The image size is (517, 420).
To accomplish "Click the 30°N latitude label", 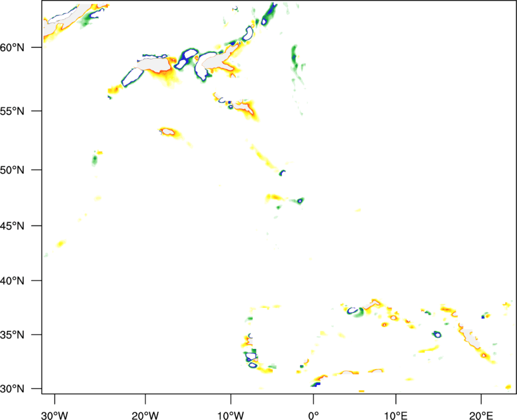I will point(12,389).
